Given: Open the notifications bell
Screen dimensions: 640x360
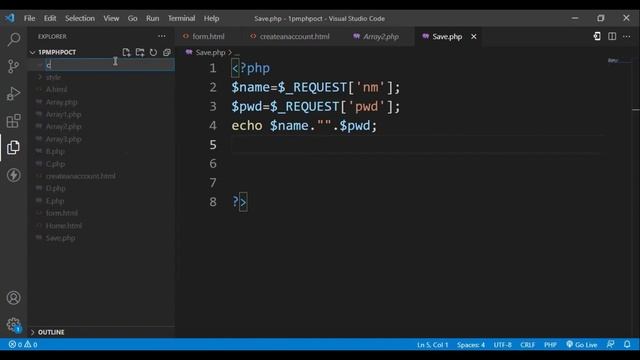Looking at the screenshot, I should pyautogui.click(x=627, y=344).
